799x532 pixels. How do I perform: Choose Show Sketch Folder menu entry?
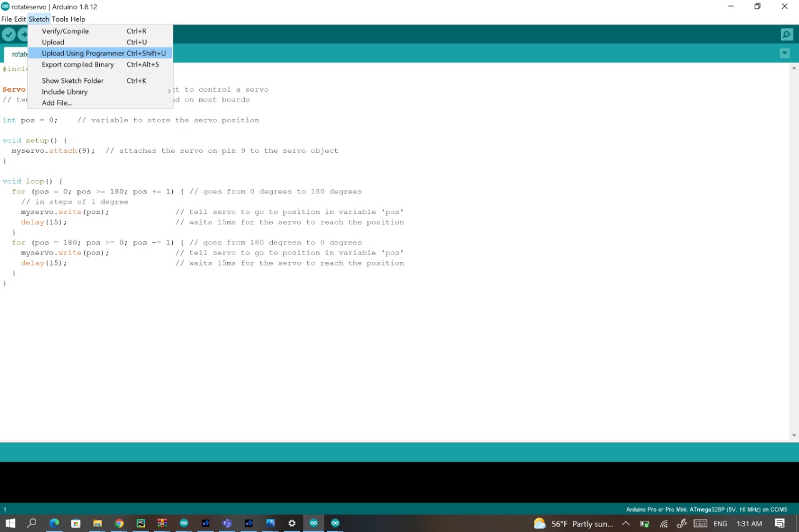(100, 81)
